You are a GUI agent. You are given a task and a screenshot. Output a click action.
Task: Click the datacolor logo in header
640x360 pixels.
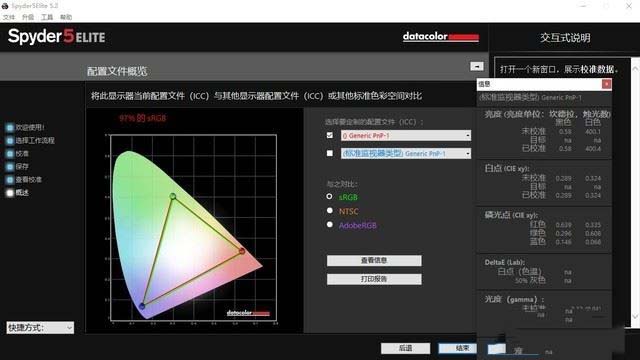pyautogui.click(x=441, y=37)
